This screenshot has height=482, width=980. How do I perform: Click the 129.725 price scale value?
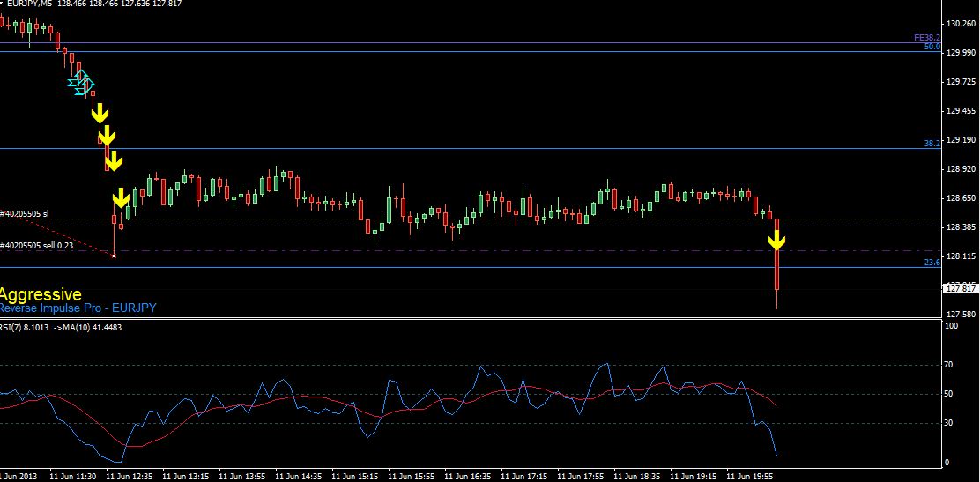961,82
